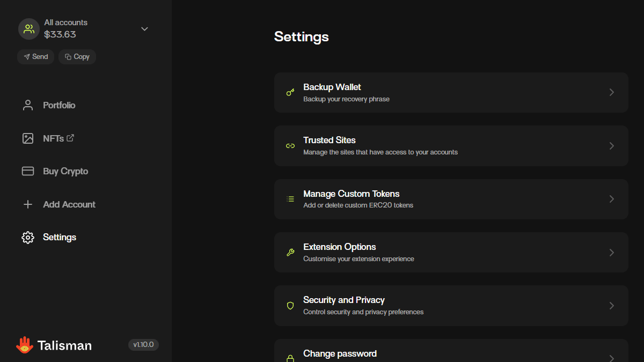
Task: Click the v1.10.0 version badge
Action: click(143, 345)
